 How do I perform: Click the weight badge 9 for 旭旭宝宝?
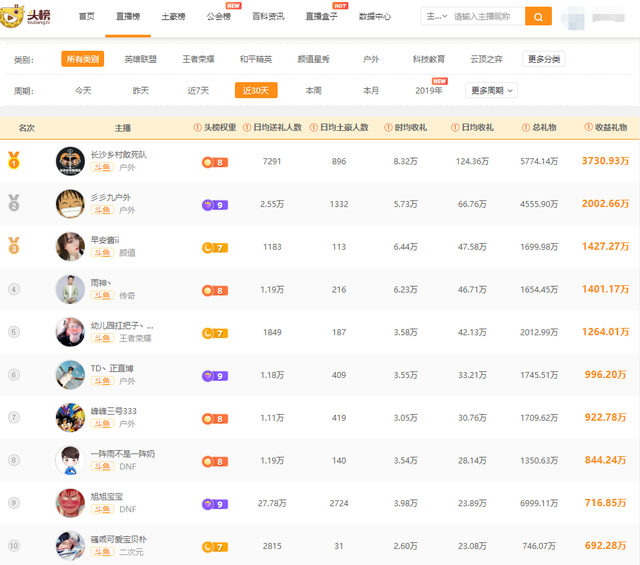click(214, 504)
